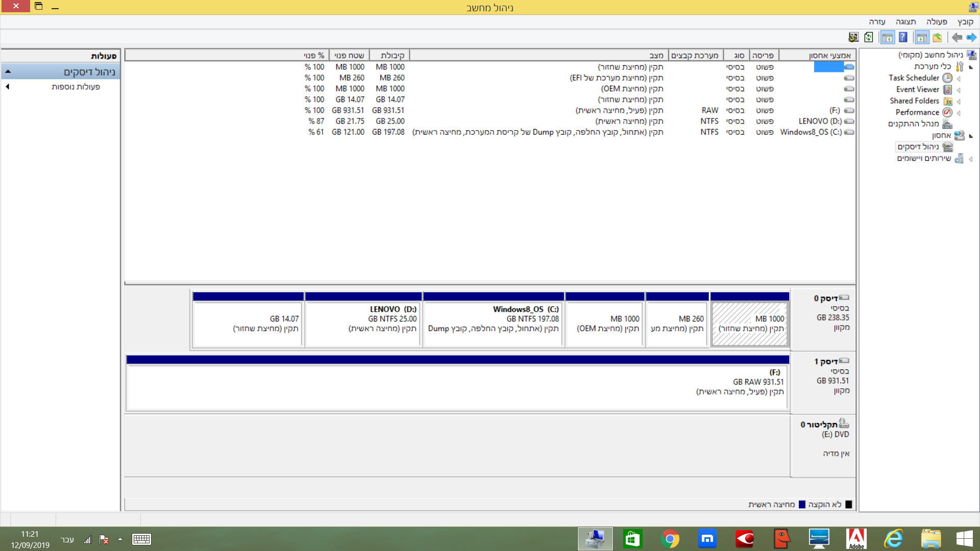
Task: Click the Refresh toolbar icon
Action: pos(869,37)
